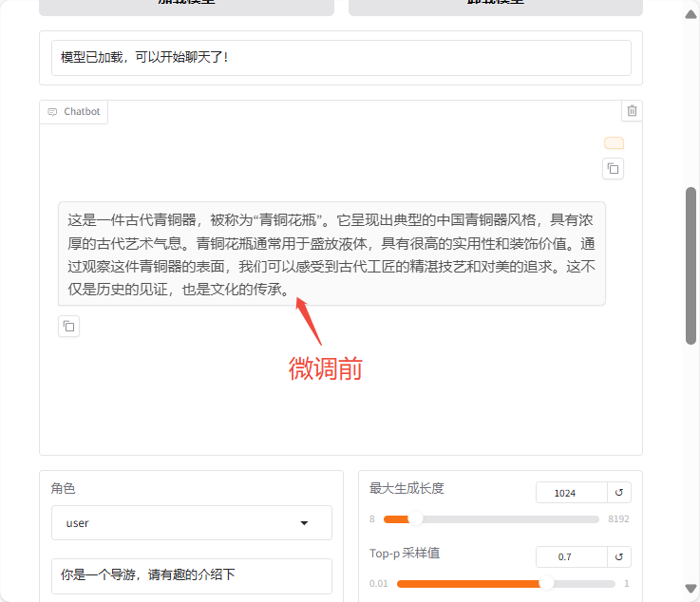The image size is (700, 602).
Task: Reset 最大生成长度 to default
Action: tap(618, 493)
